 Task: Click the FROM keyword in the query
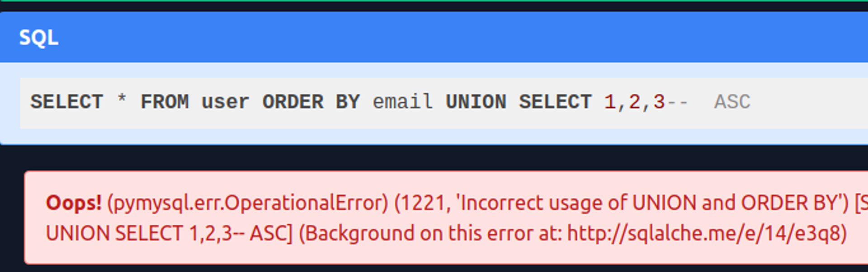click(165, 102)
